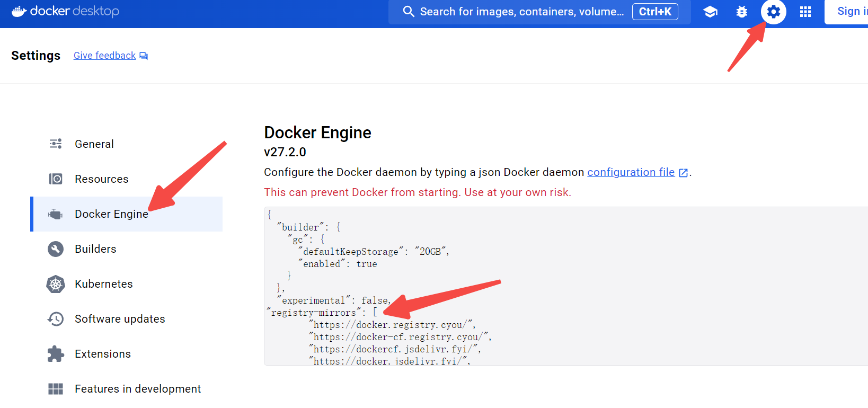This screenshot has height=408, width=868.
Task: Open the Builders settings section
Action: pos(127,249)
